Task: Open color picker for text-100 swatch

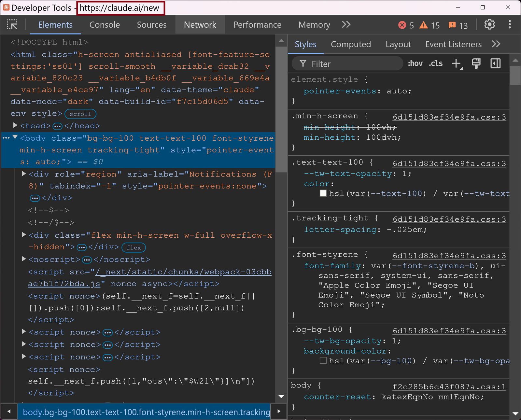Action: point(323,193)
